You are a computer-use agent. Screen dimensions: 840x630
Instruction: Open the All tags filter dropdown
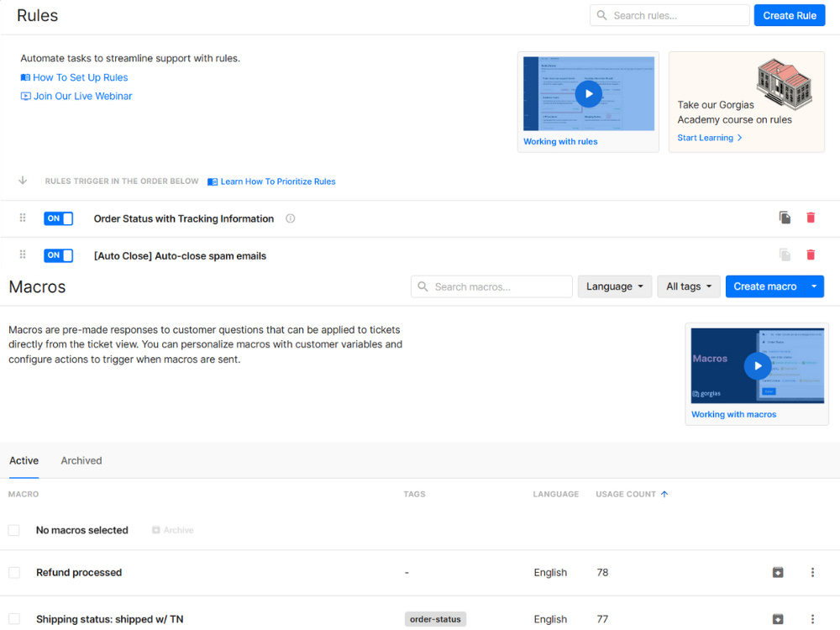(689, 286)
